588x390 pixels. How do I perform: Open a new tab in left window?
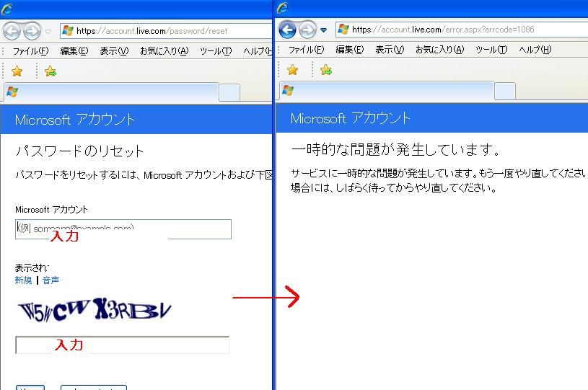[x=229, y=93]
